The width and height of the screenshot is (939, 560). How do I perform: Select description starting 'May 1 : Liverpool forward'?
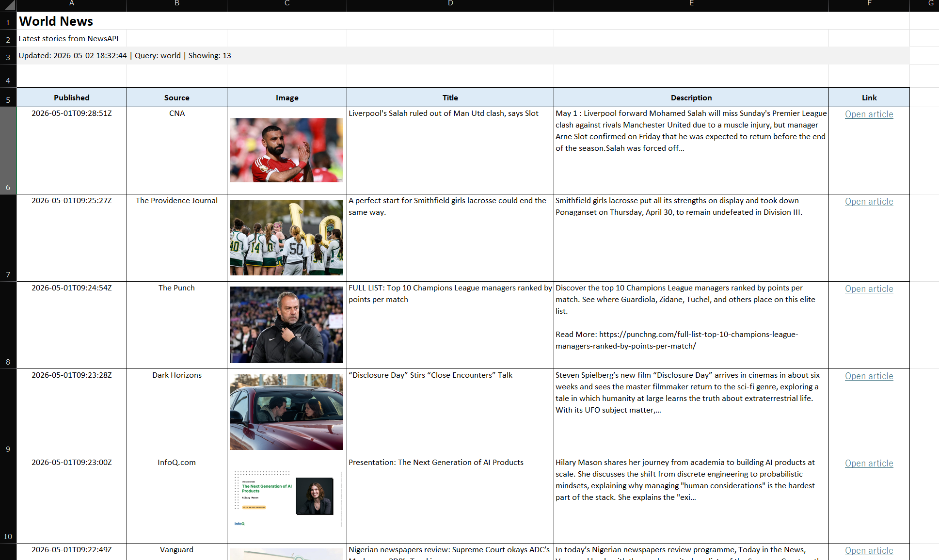(691, 151)
